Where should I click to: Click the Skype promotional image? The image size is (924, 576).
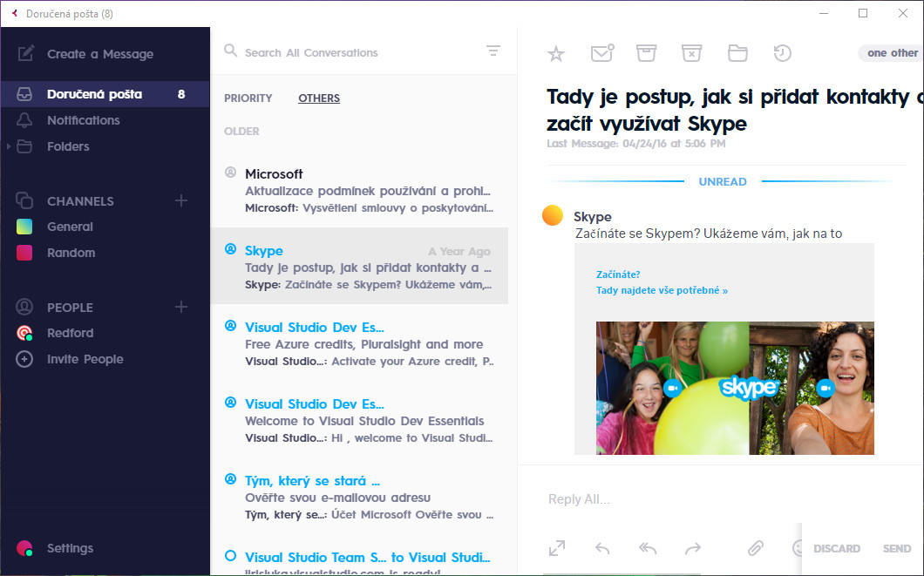pyautogui.click(x=735, y=388)
